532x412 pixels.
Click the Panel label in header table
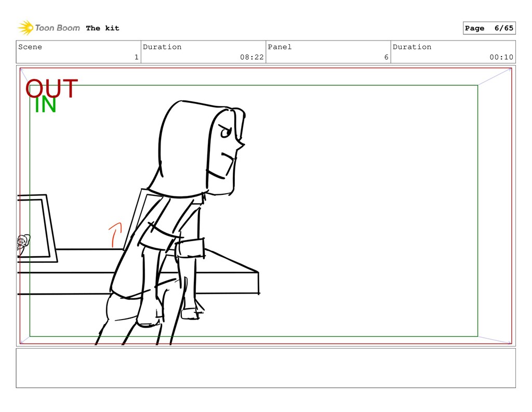click(x=280, y=47)
